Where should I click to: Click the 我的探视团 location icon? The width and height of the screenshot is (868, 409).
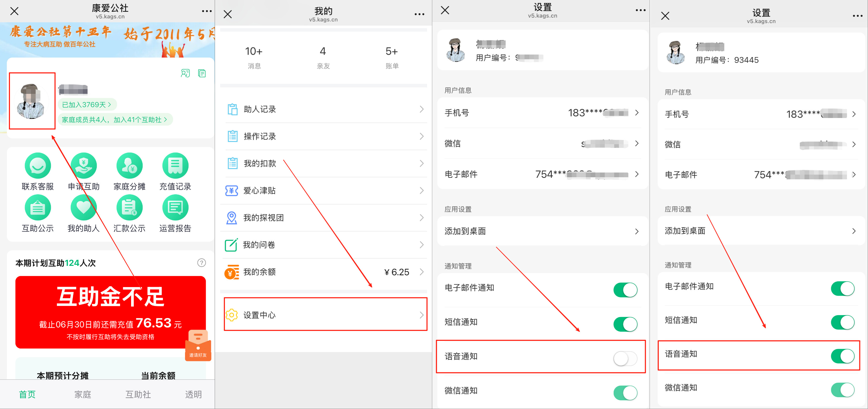coord(231,218)
